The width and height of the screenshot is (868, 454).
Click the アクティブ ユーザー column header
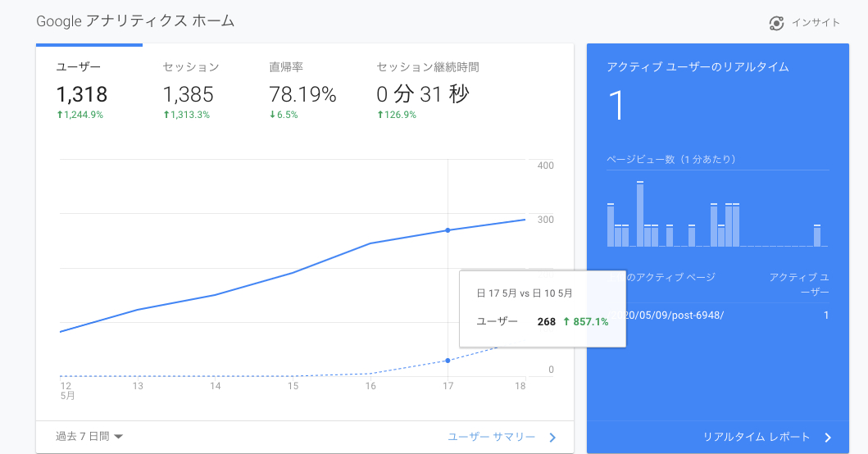click(x=799, y=284)
